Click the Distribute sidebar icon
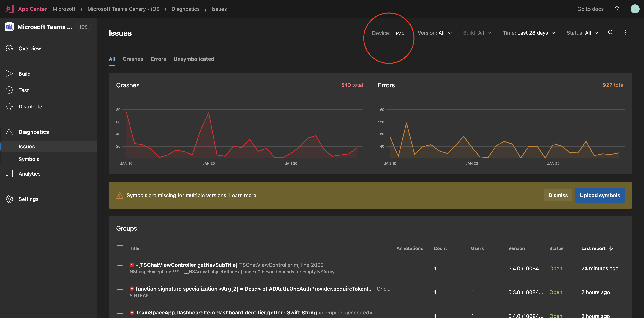644x318 pixels. point(9,106)
